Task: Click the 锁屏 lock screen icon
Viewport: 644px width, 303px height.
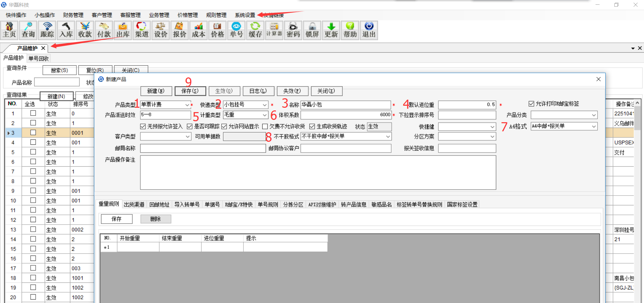Action: pyautogui.click(x=312, y=30)
